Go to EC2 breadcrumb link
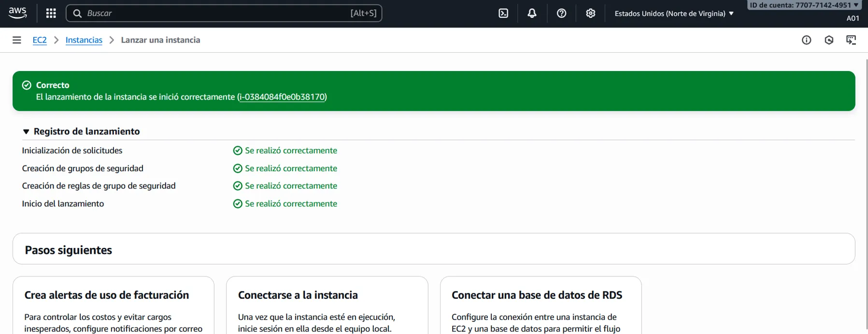This screenshot has width=868, height=334. 40,40
